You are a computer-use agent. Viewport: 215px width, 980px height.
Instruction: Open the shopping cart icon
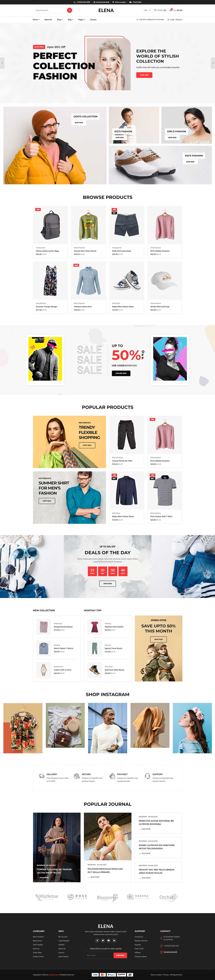171,10
